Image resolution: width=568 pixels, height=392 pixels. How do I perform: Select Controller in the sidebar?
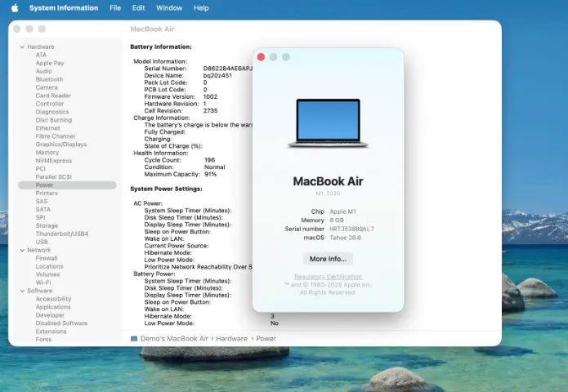[50, 104]
